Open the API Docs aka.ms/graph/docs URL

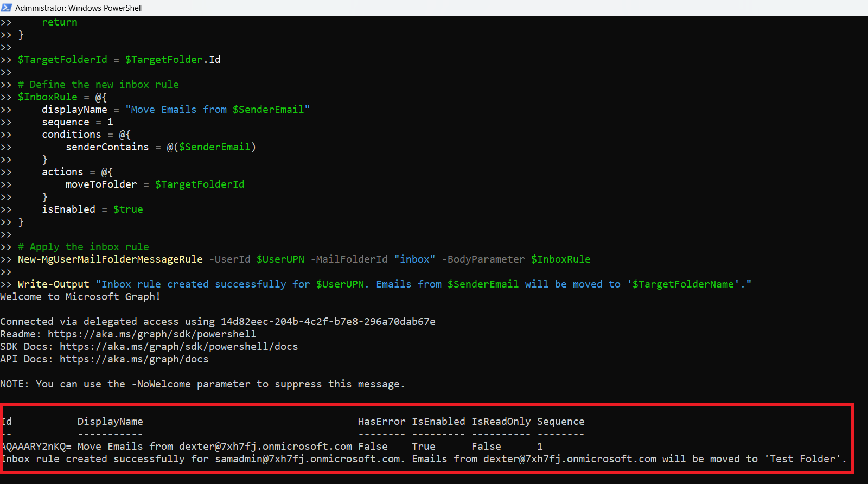click(x=134, y=359)
